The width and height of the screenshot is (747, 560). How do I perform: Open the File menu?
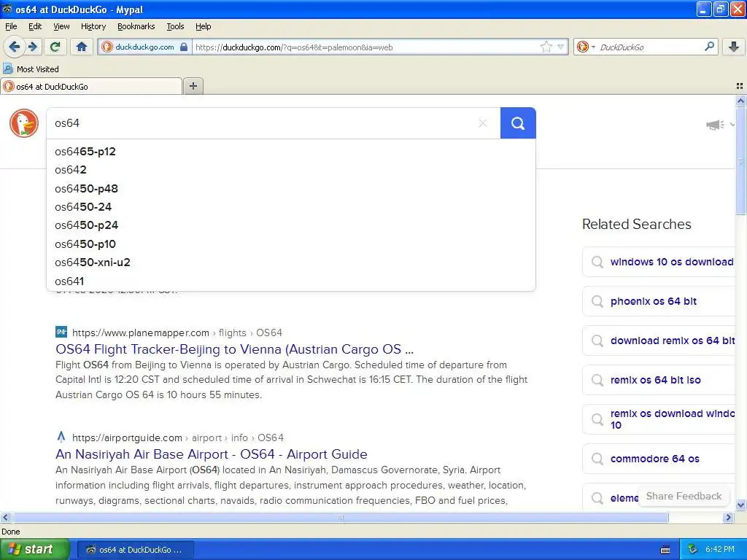(x=11, y=26)
